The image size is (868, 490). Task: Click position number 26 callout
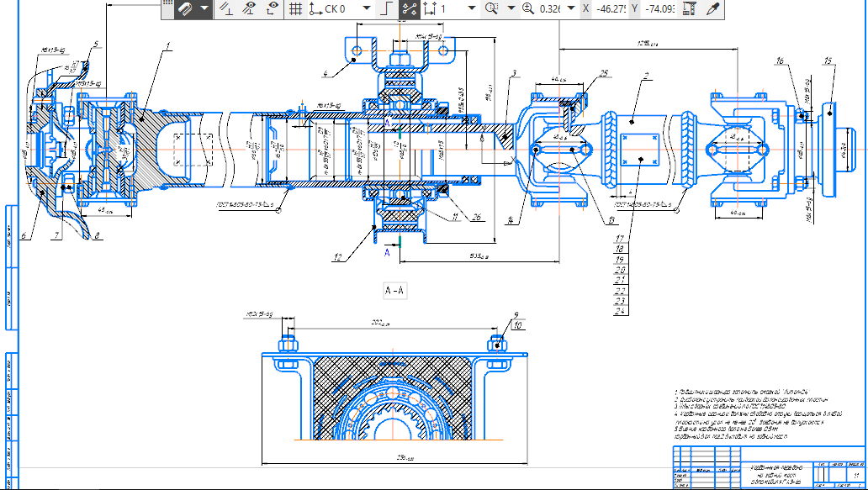476,218
